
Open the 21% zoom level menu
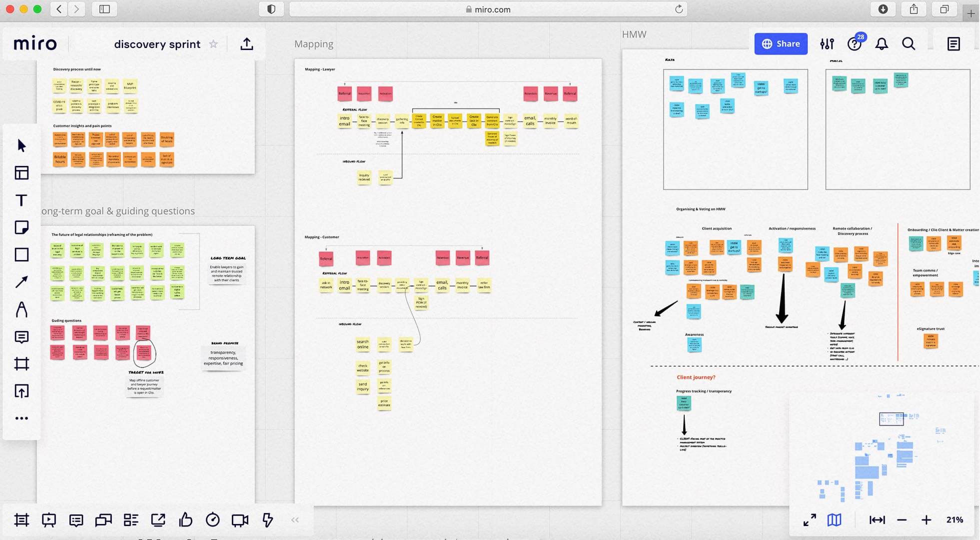(955, 520)
